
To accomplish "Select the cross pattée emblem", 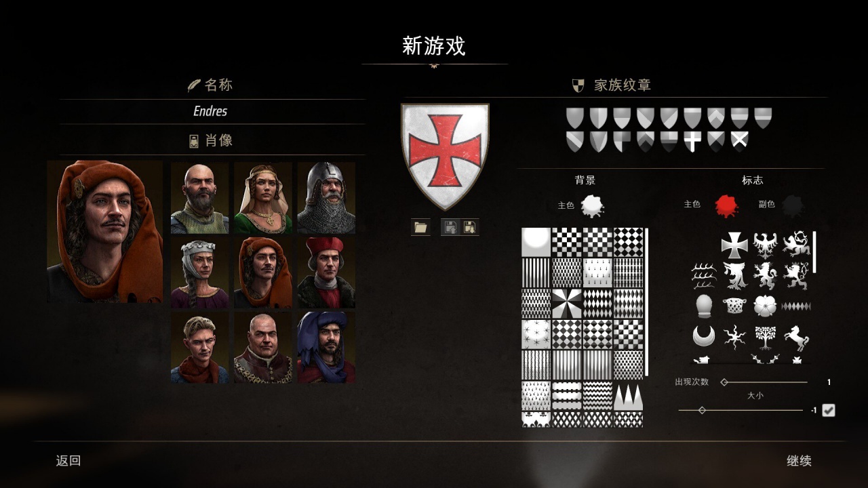I will [x=734, y=245].
